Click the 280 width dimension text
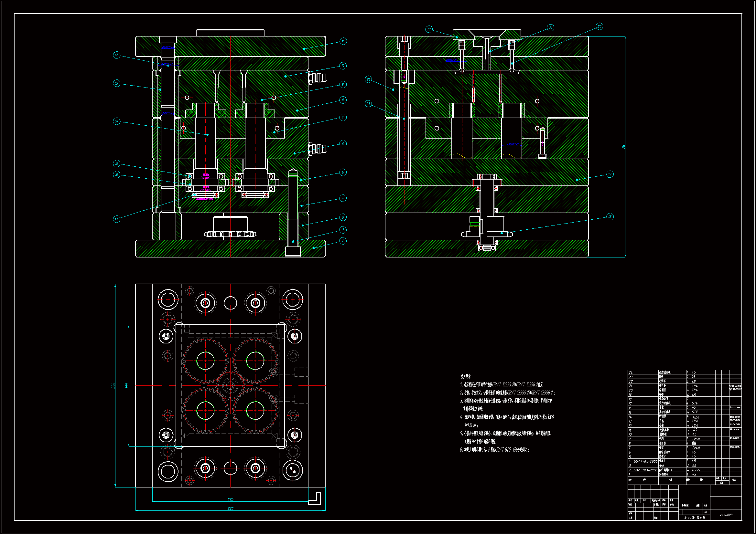The height and width of the screenshot is (534, 756). (230, 508)
